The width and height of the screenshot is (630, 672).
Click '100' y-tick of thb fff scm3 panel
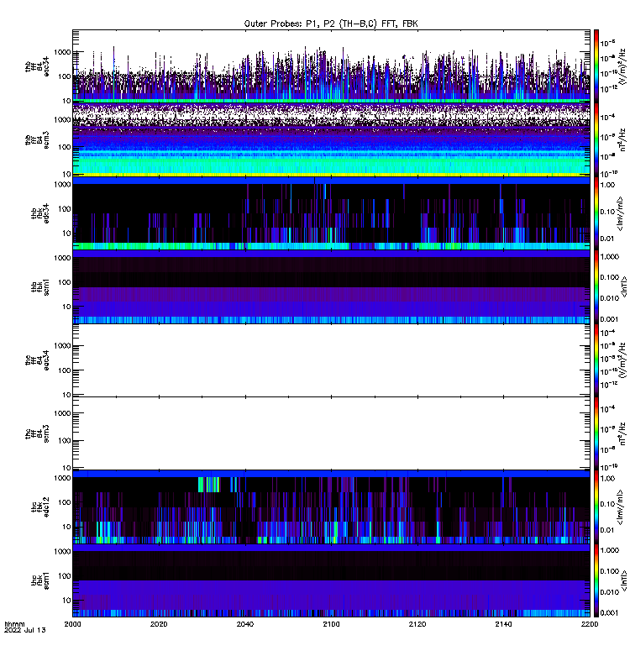[65, 147]
